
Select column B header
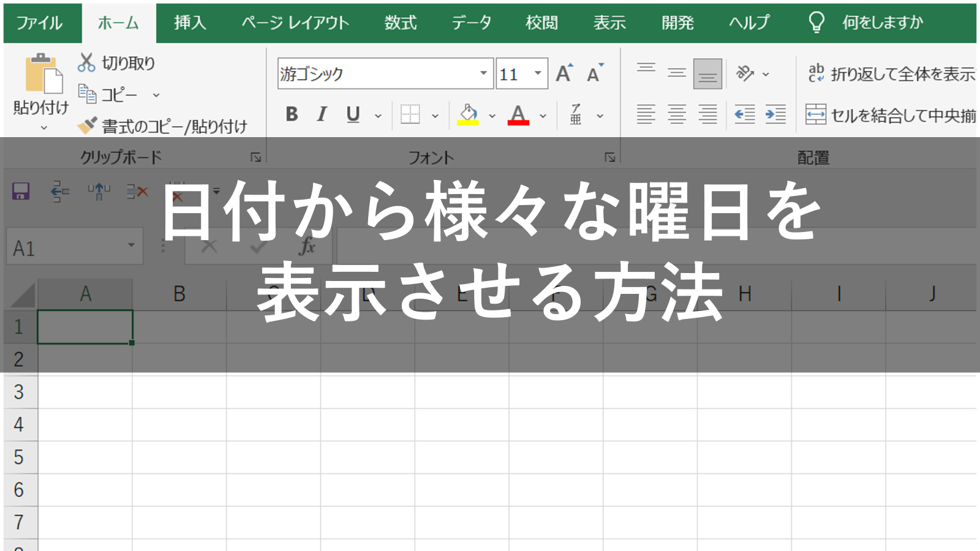pyautogui.click(x=179, y=294)
